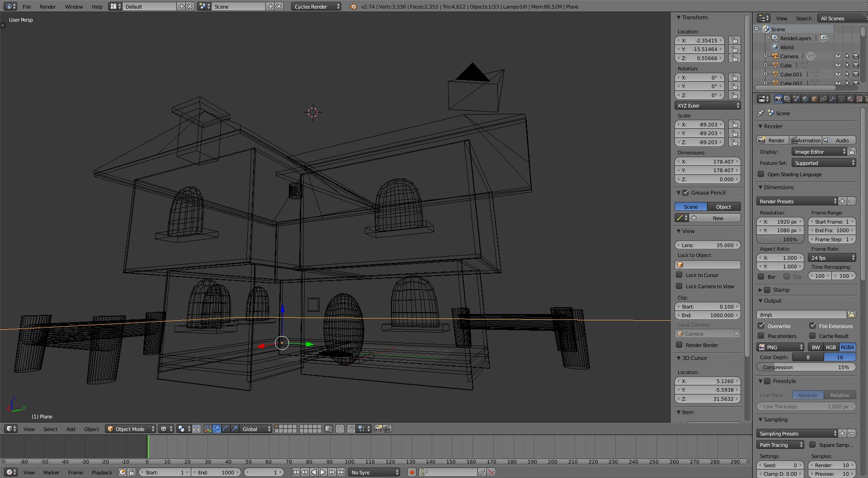The height and width of the screenshot is (478, 868).
Task: Open the World properties tab globe icon
Action: pos(805,99)
